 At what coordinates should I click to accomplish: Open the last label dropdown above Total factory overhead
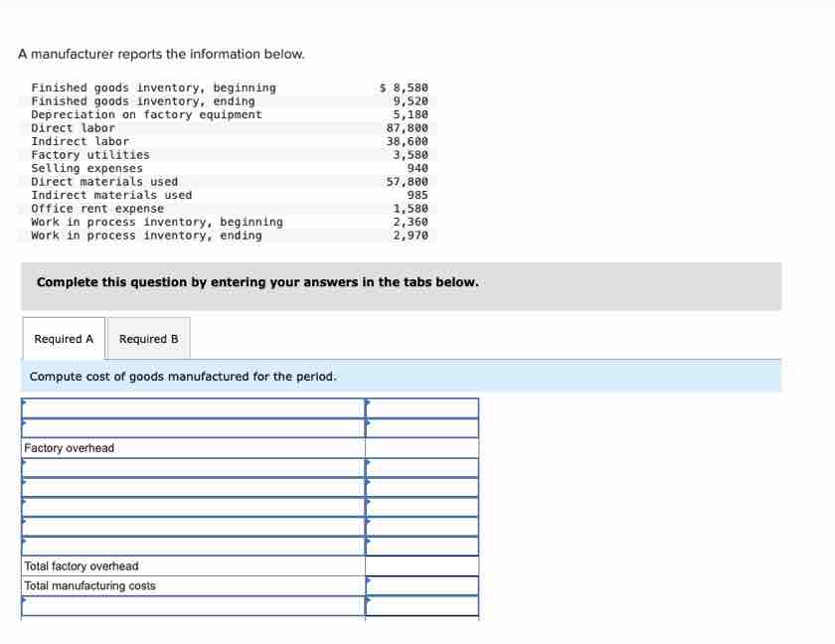[x=193, y=546]
